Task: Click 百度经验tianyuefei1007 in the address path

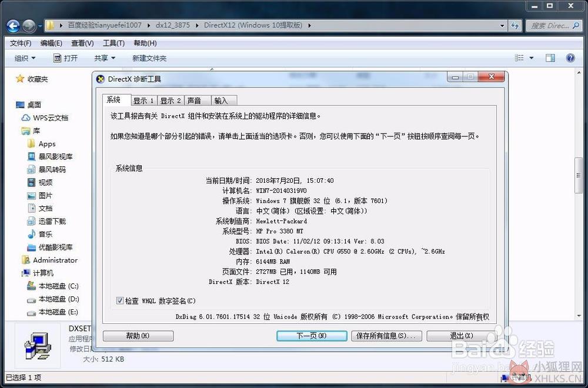Action: [105, 25]
